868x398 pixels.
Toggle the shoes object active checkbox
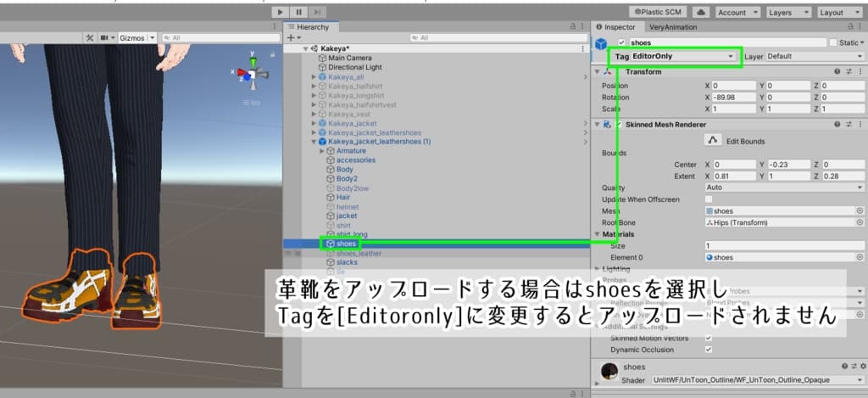621,42
